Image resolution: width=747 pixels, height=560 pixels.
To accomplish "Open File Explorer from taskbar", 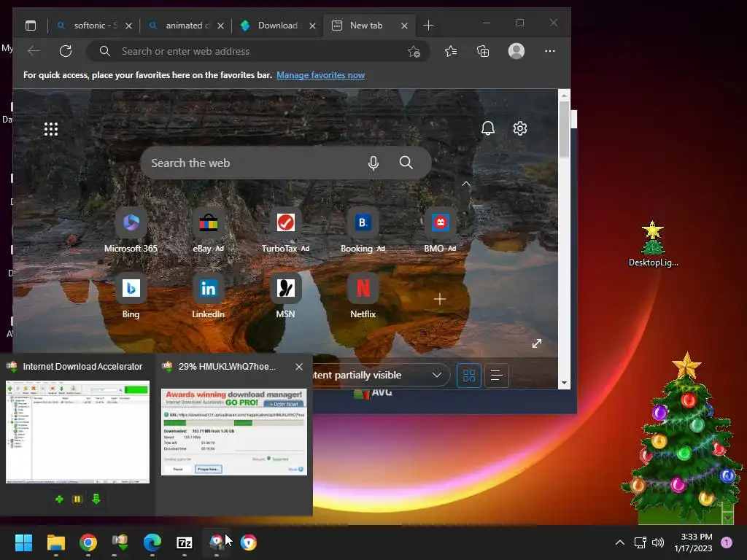I will tap(55, 542).
